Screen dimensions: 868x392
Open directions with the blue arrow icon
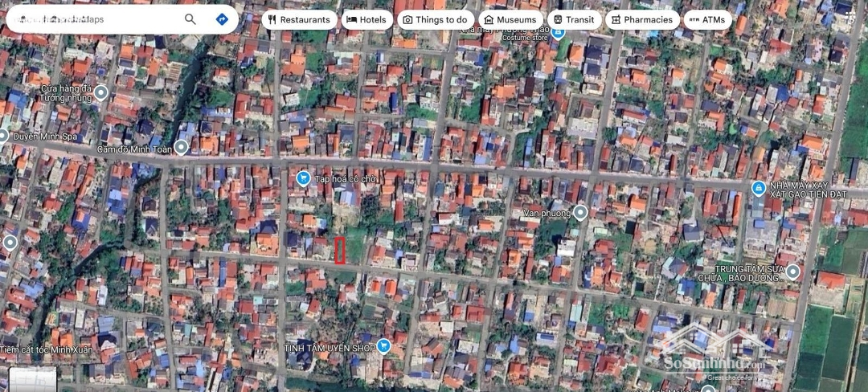pyautogui.click(x=222, y=19)
